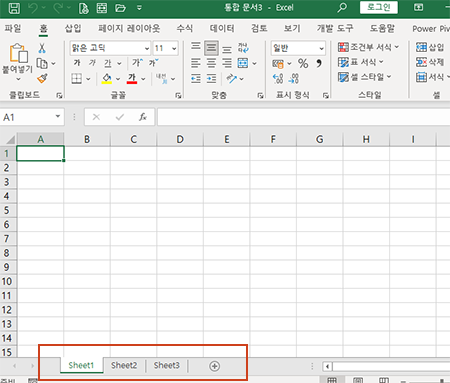Switch to the 수식 tab
This screenshot has width=450, height=383.
(185, 28)
